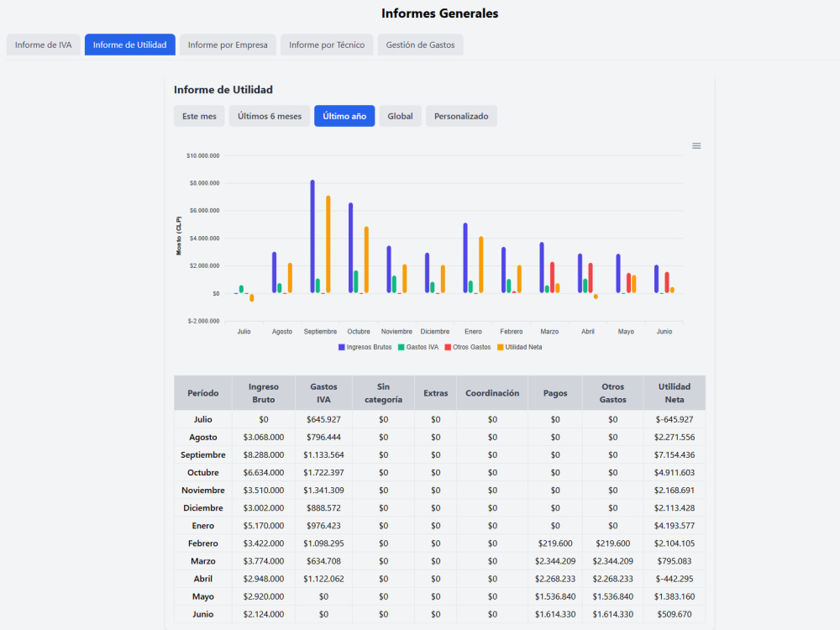Select the Informe de Utilidad tab
This screenshot has width=840, height=630.
click(129, 45)
